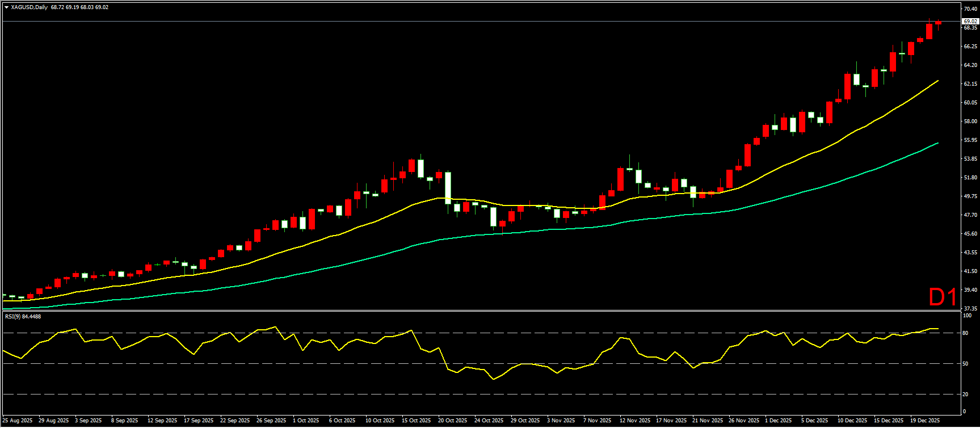Click the 12 Nov 2025 date label

tap(633, 421)
